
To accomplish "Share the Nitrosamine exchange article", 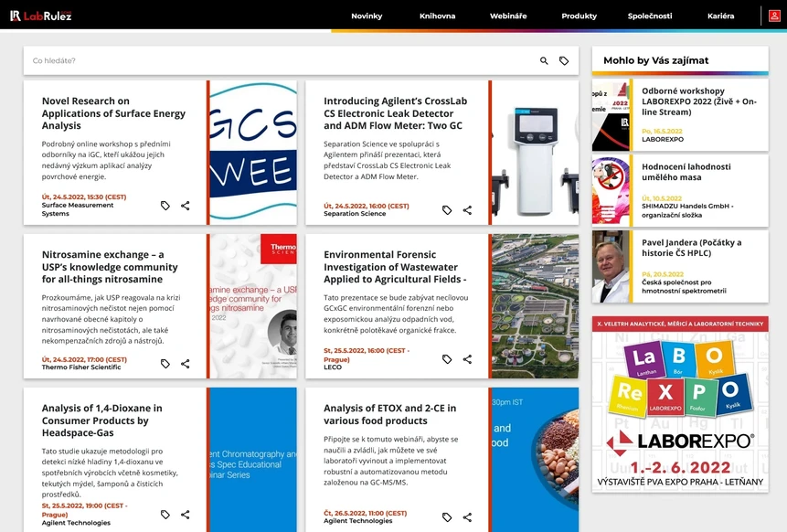I will click(186, 363).
